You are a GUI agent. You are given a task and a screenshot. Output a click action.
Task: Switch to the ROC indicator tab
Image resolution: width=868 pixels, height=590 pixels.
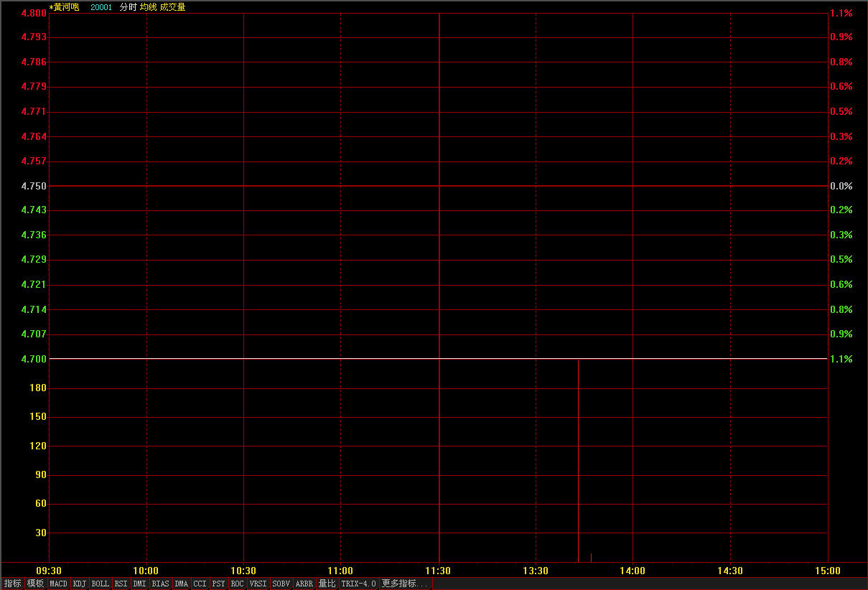pos(238,584)
